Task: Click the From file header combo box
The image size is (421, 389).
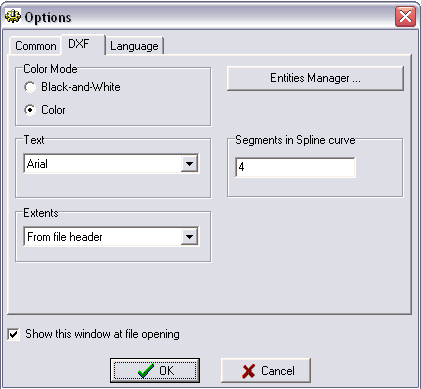Action: [x=111, y=237]
